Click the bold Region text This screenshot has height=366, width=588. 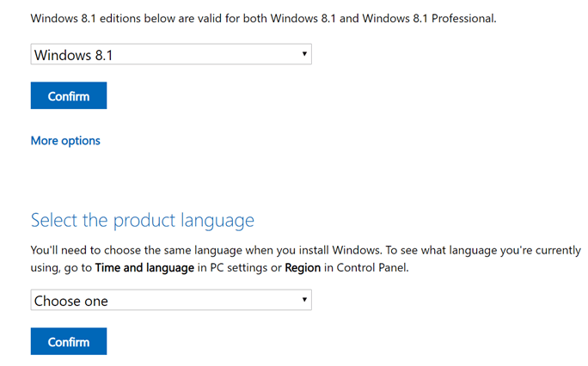pyautogui.click(x=303, y=268)
